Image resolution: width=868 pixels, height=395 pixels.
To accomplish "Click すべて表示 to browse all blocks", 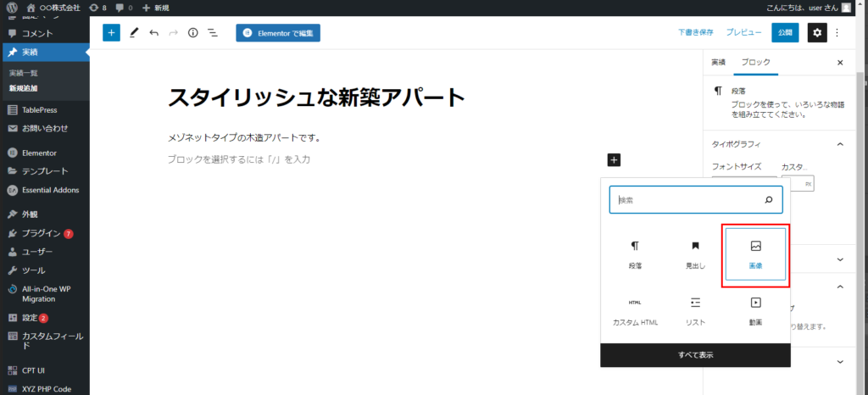I will 695,355.
